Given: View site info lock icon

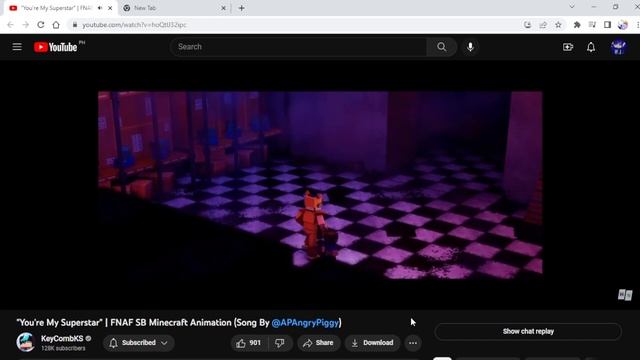Looking at the screenshot, I should coord(75,25).
